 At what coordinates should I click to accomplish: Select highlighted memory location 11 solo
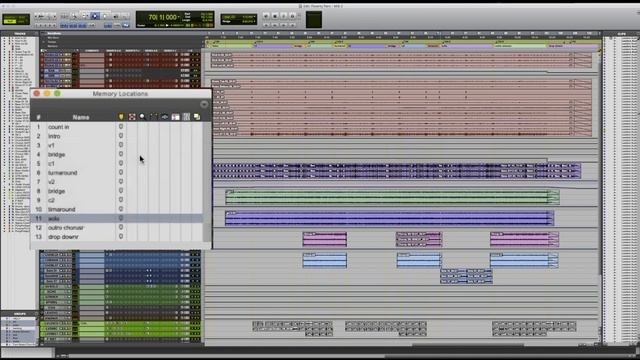(117, 218)
